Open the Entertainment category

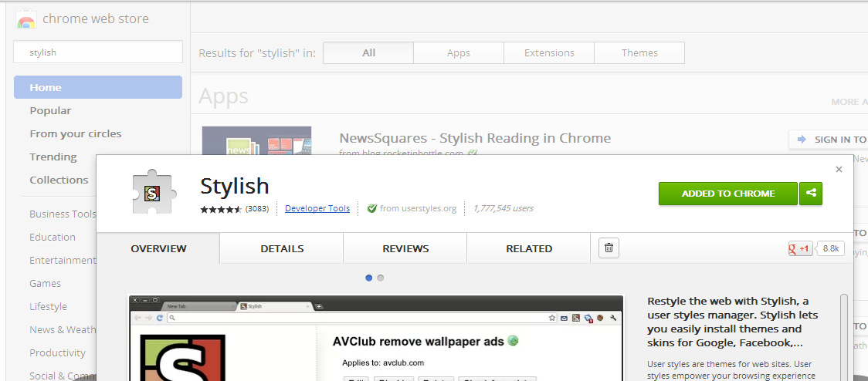(x=63, y=261)
